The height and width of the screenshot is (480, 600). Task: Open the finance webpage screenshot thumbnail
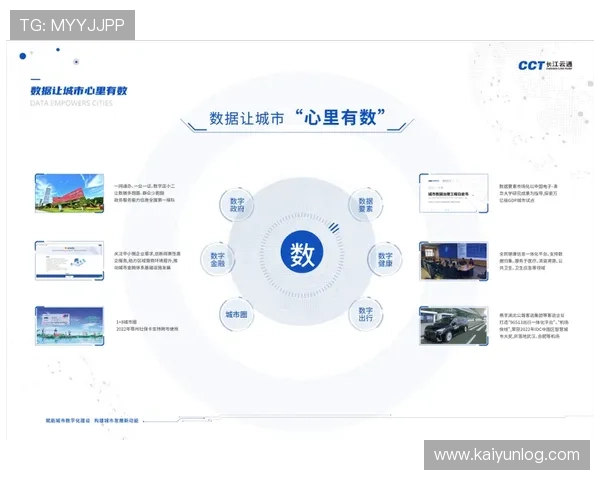point(69,261)
